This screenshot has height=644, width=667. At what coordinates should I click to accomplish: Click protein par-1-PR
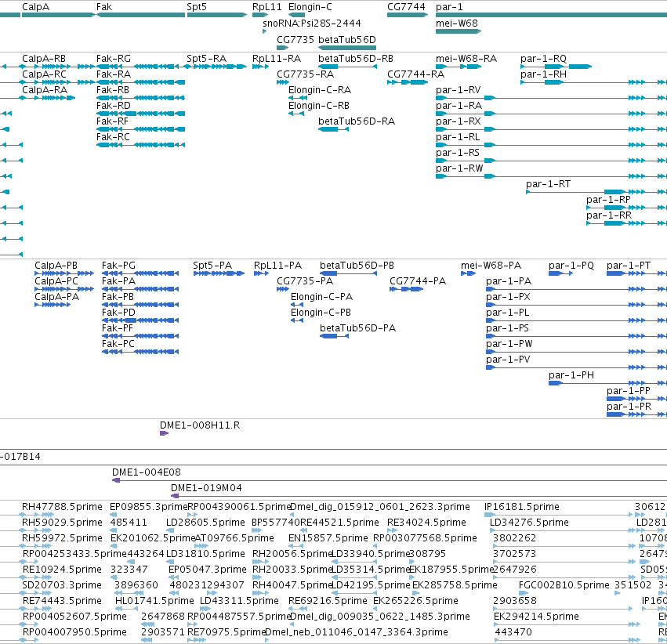(x=636, y=414)
